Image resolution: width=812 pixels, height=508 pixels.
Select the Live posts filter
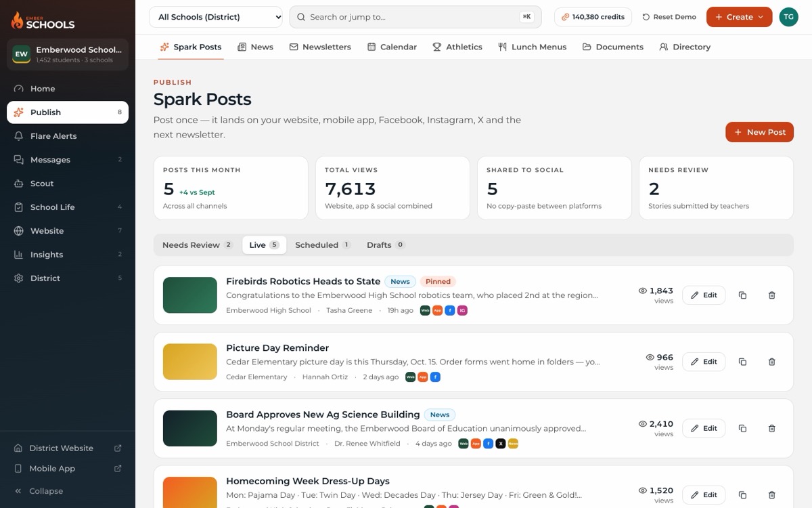(264, 245)
